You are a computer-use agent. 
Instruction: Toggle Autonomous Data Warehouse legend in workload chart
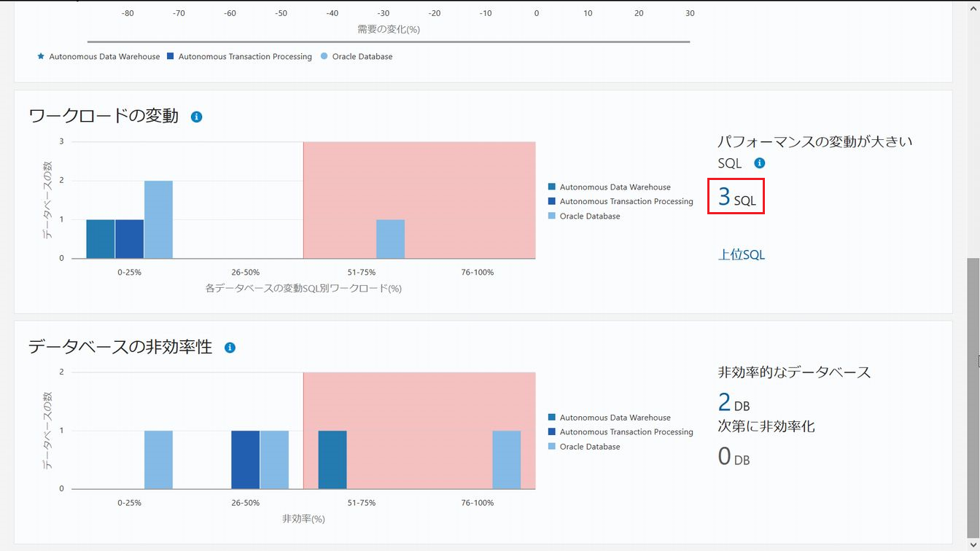pos(610,187)
